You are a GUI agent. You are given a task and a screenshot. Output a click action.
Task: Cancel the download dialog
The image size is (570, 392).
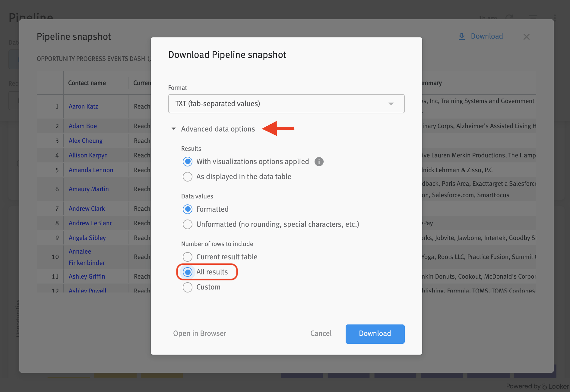(321, 334)
